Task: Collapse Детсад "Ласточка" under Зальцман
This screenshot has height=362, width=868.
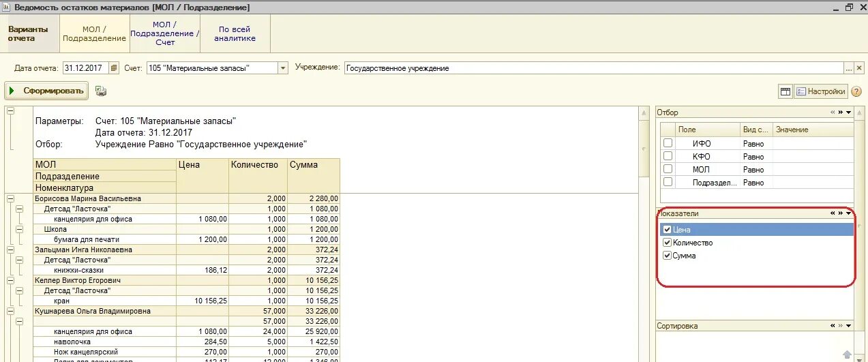Action: point(19,260)
